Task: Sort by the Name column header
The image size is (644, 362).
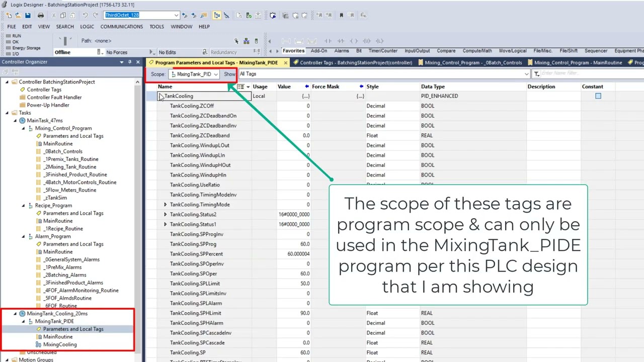Action: point(165,86)
